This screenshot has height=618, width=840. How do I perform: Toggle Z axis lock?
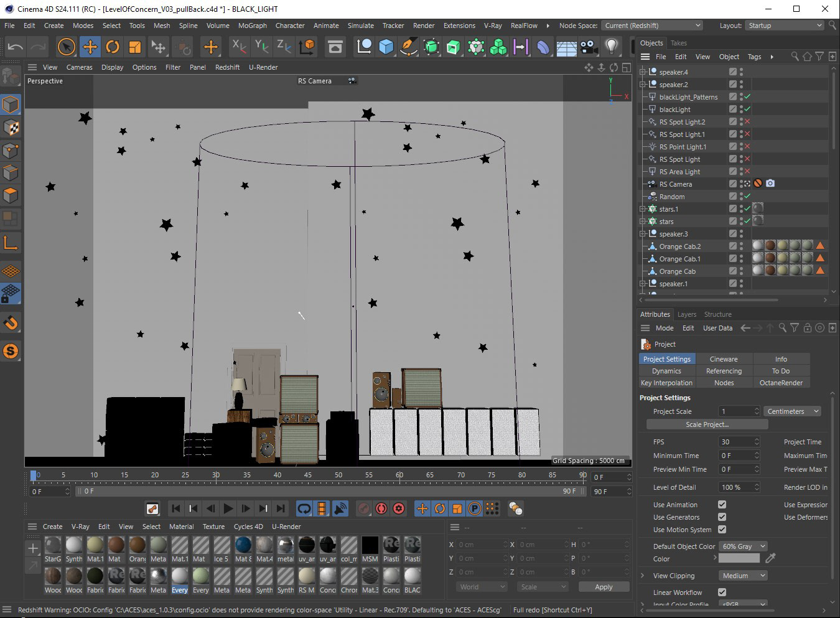point(284,47)
